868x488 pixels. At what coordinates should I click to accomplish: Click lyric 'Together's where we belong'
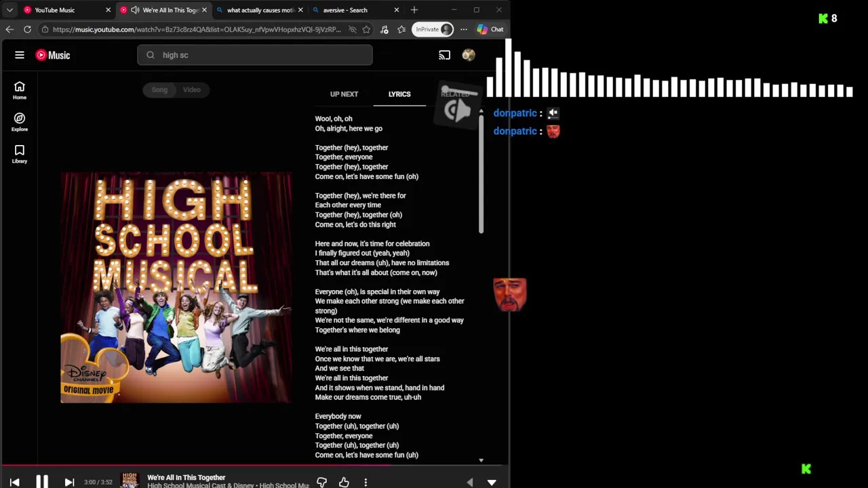click(x=357, y=330)
